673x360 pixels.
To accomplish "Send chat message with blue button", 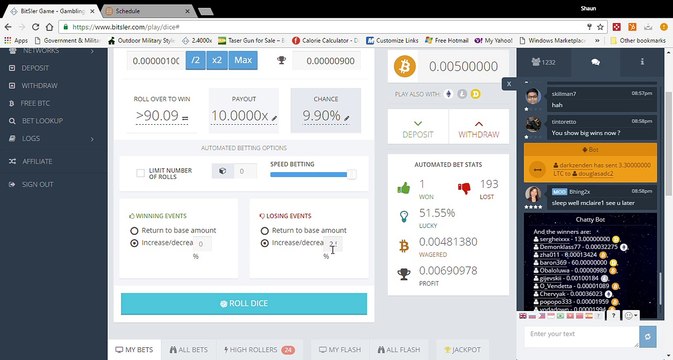I will click(648, 336).
